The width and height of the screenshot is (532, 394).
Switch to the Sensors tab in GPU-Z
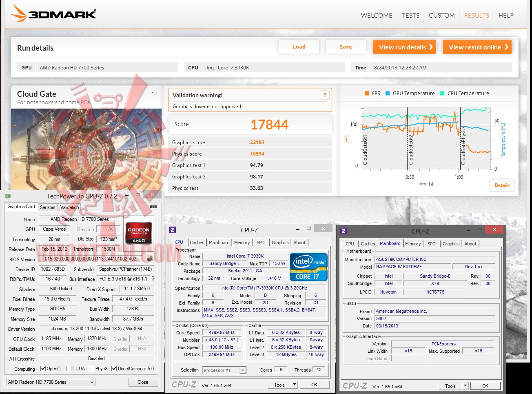click(x=47, y=207)
